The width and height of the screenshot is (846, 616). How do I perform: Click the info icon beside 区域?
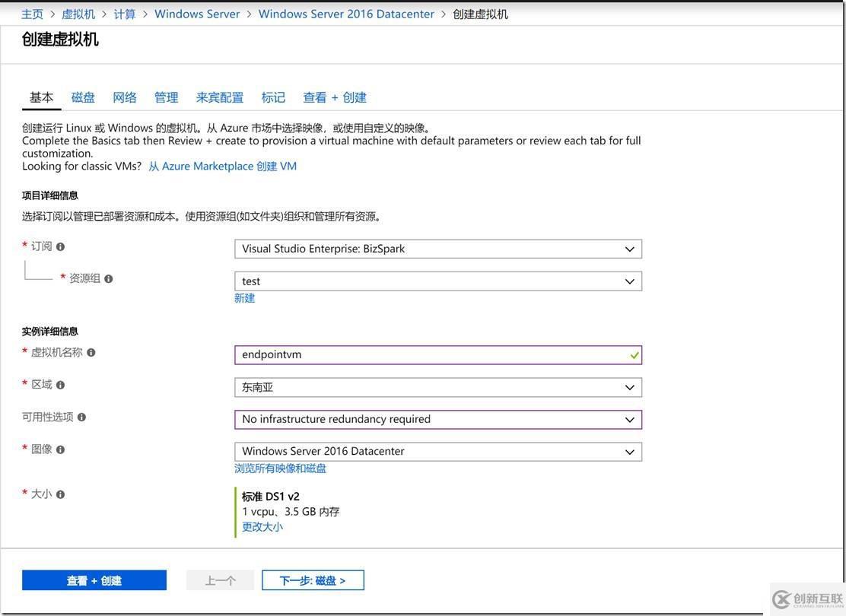pos(59,383)
